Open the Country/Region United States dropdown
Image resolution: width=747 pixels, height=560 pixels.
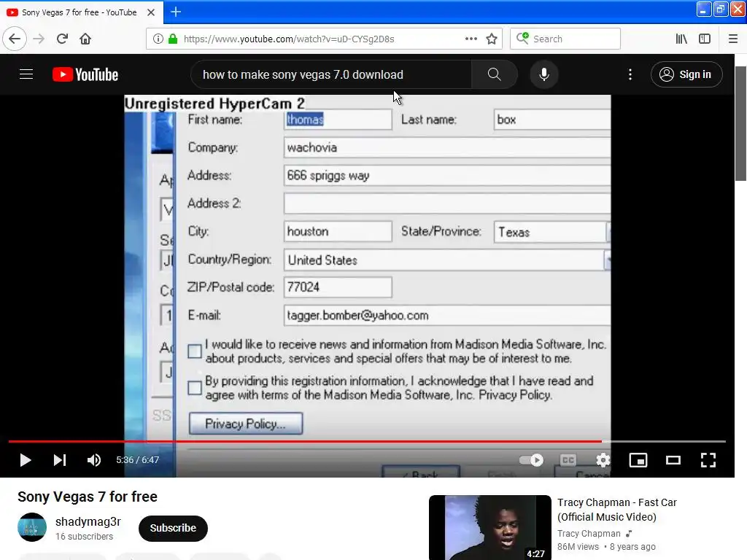[447, 260]
